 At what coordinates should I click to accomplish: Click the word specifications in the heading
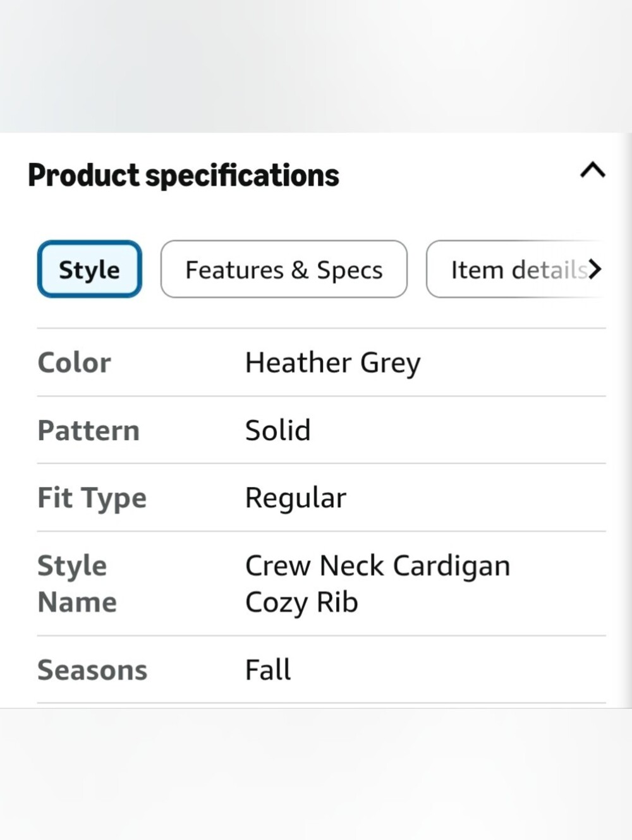click(243, 176)
